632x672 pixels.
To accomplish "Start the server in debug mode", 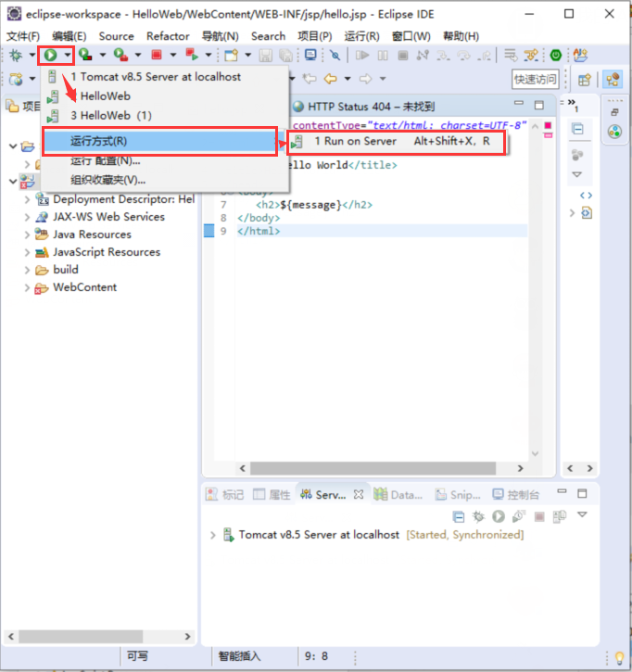I will pos(478,516).
